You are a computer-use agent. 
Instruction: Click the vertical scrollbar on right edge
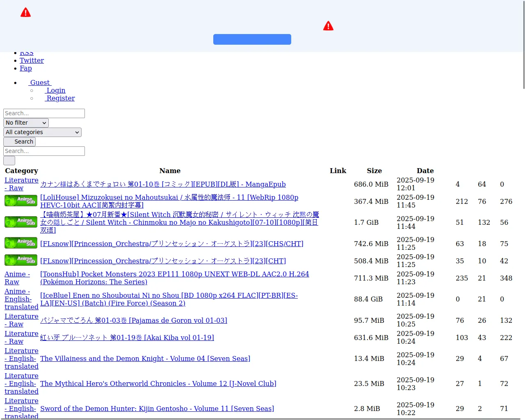(523, 44)
